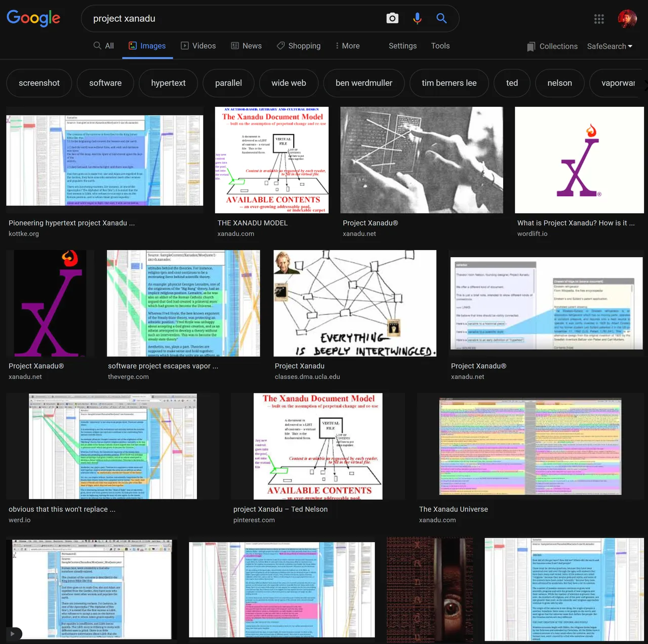
Task: Open Settings
Action: (402, 46)
